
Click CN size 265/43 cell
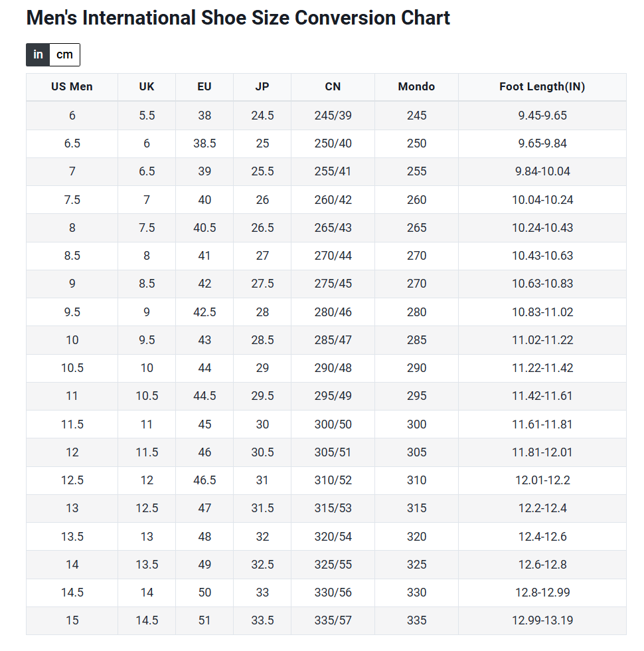pos(333,228)
